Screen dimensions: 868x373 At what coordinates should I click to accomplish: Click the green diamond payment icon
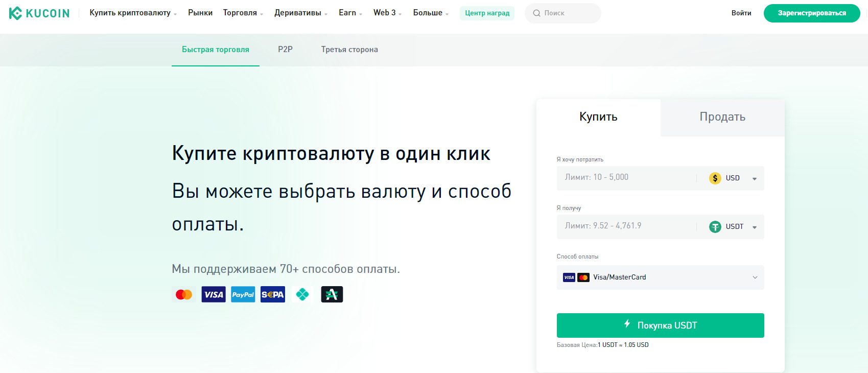click(x=302, y=294)
